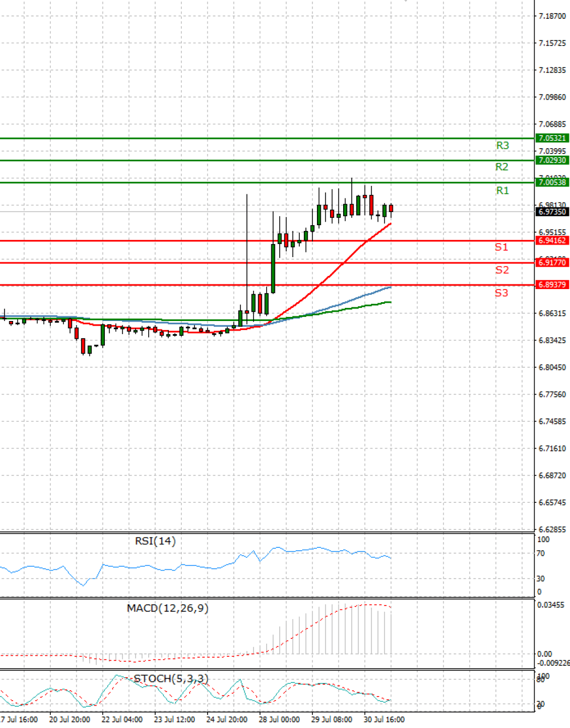Click the RSI scale value 70

(x=540, y=553)
